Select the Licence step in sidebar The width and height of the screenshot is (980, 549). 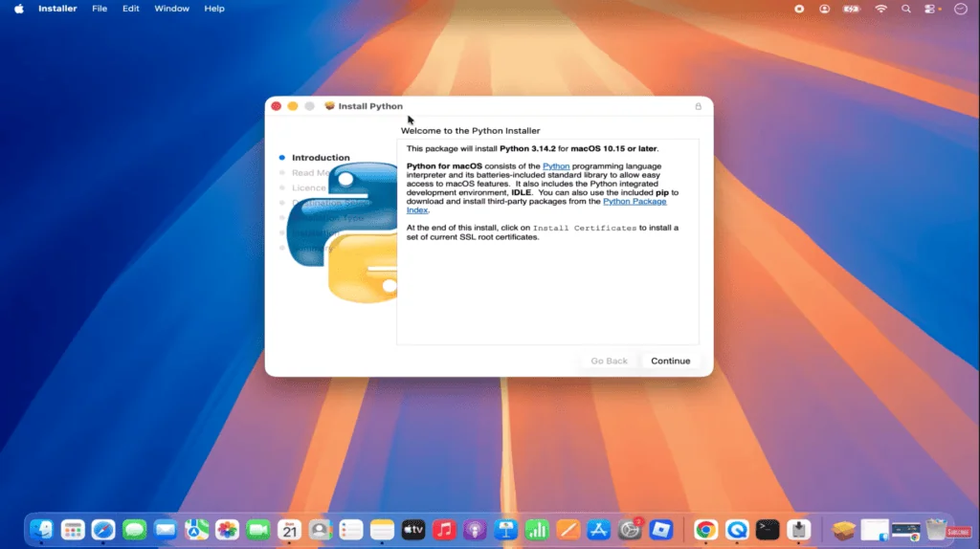point(309,188)
